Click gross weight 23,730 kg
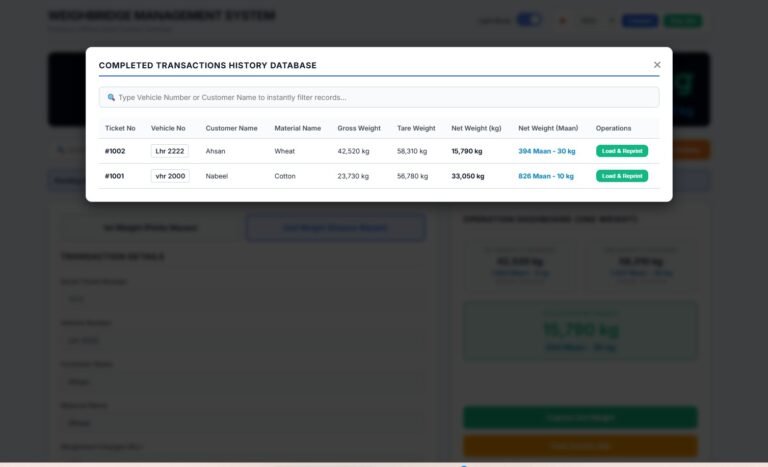Screen dimensions: 768x467 pos(353,176)
